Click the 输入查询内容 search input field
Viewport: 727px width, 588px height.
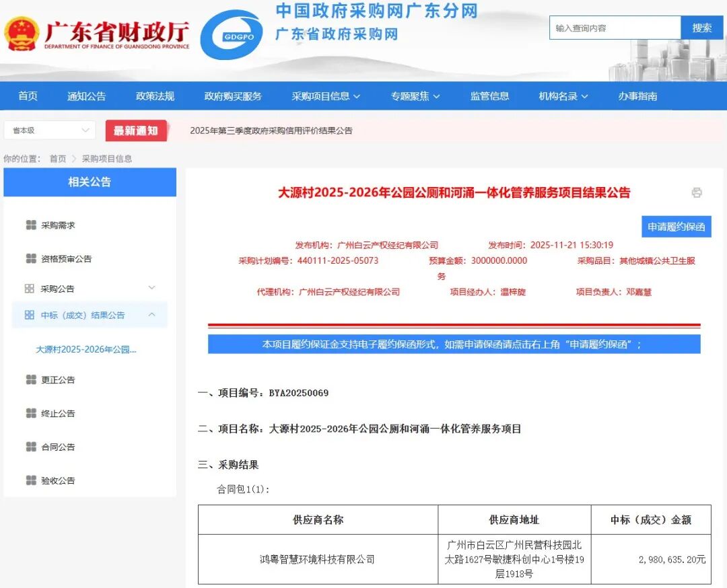click(x=615, y=28)
